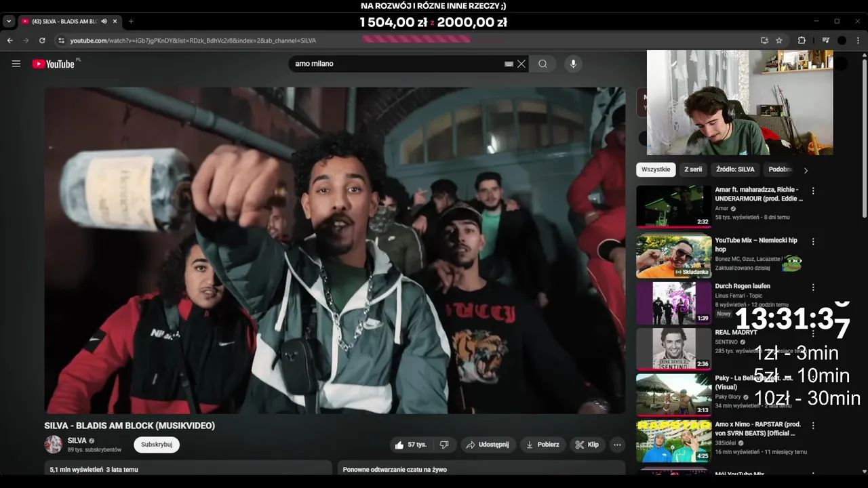Open the on-screen keyboard in search box
Screen dimensions: 868x488
pyautogui.click(x=509, y=64)
